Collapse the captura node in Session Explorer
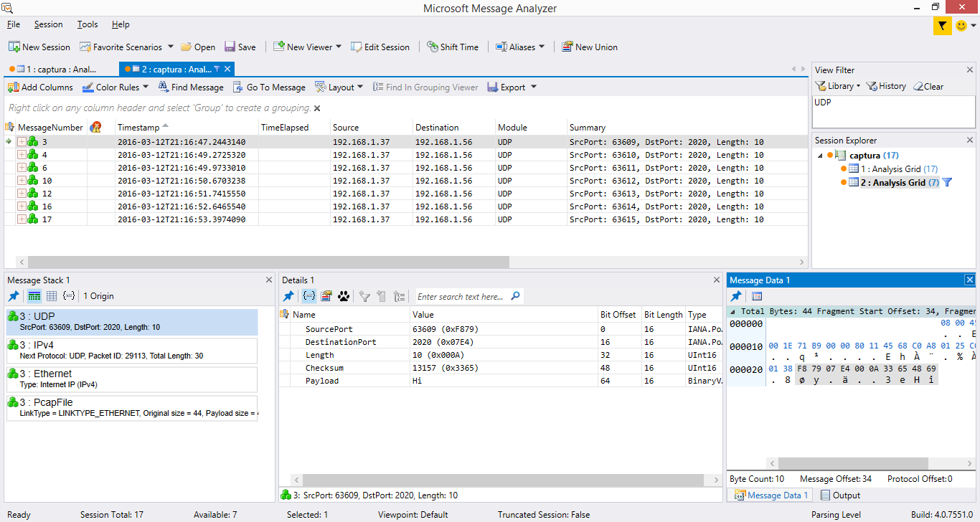This screenshot has width=980, height=522. pyautogui.click(x=820, y=155)
